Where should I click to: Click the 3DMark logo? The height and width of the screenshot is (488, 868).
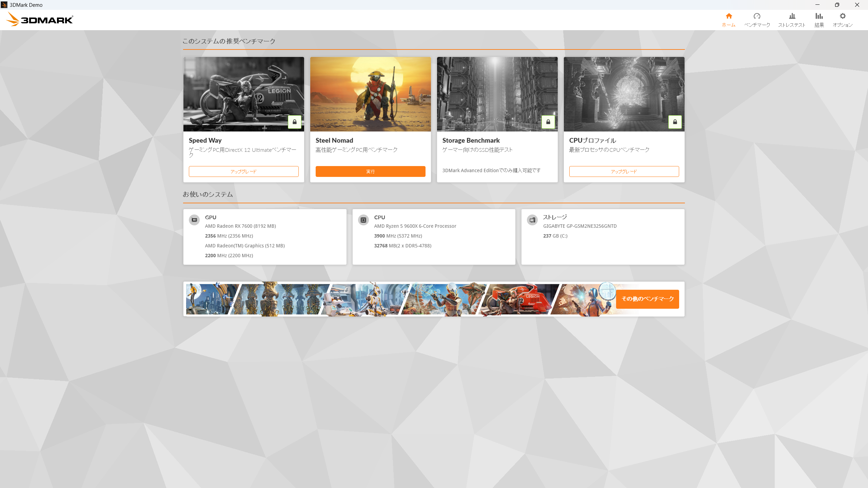pyautogui.click(x=40, y=19)
